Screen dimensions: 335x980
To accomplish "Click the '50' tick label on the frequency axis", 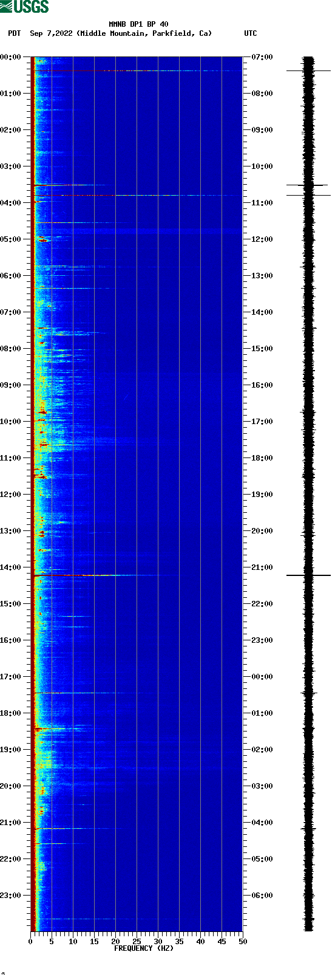I will click(243, 942).
